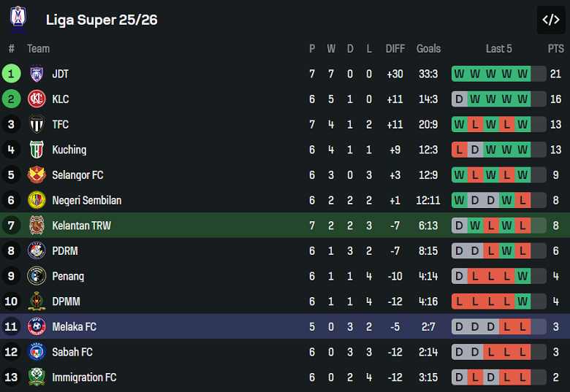Click Liga Super 25/26 title
Screen dimensions: 570x392
pos(102,20)
